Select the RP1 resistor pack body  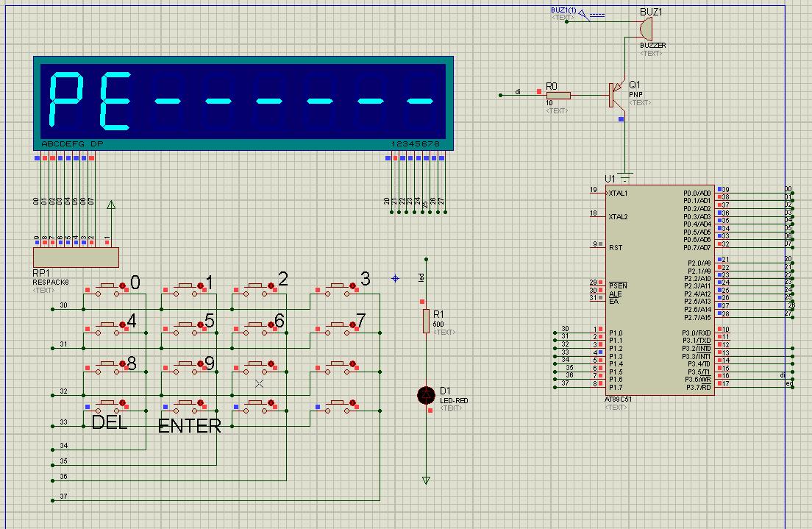point(76,258)
